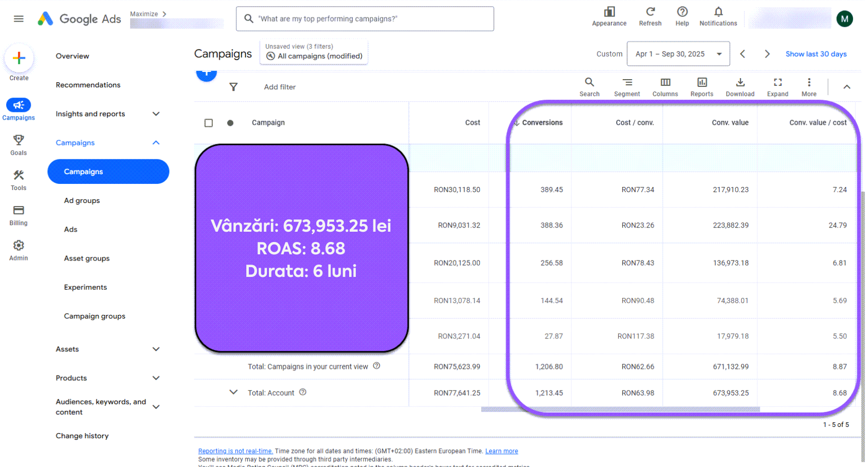Click the Appearance icon

609,12
